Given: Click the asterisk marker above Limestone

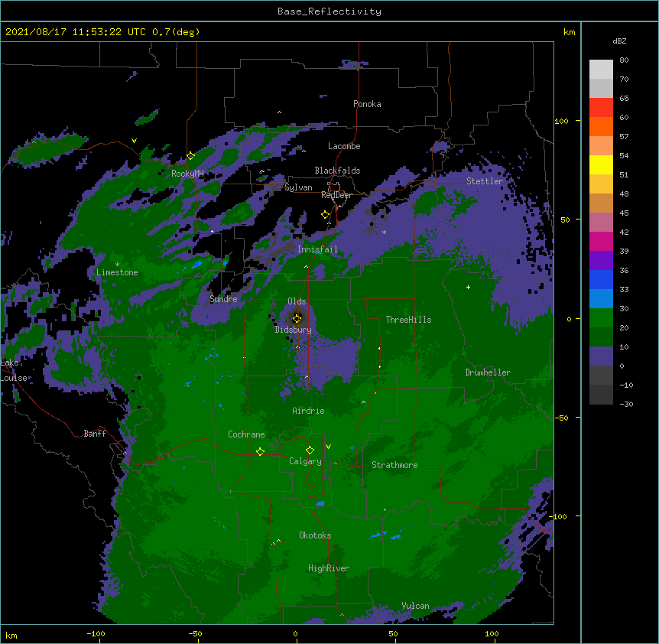Looking at the screenshot, I should (117, 265).
